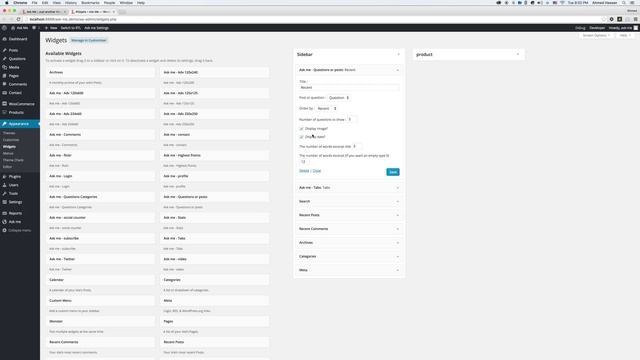This screenshot has height=360, width=640.
Task: Click Manage in Customizer button
Action: [89, 40]
